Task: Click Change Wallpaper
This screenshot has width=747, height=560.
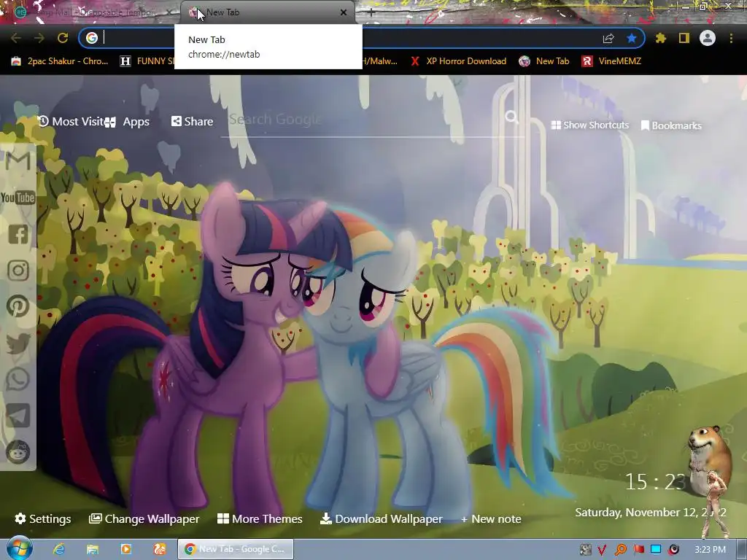Action: point(144,518)
